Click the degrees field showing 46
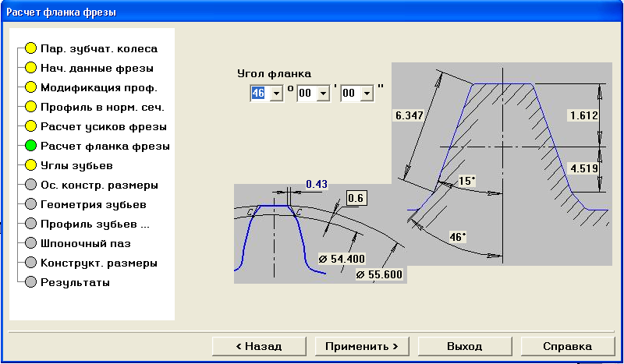This screenshot has height=364, width=624. [x=261, y=94]
